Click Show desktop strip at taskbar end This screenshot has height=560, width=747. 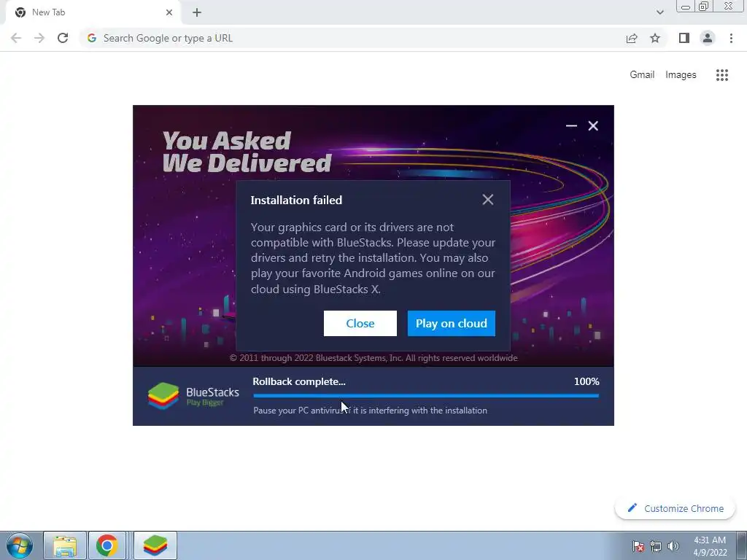pos(742,545)
